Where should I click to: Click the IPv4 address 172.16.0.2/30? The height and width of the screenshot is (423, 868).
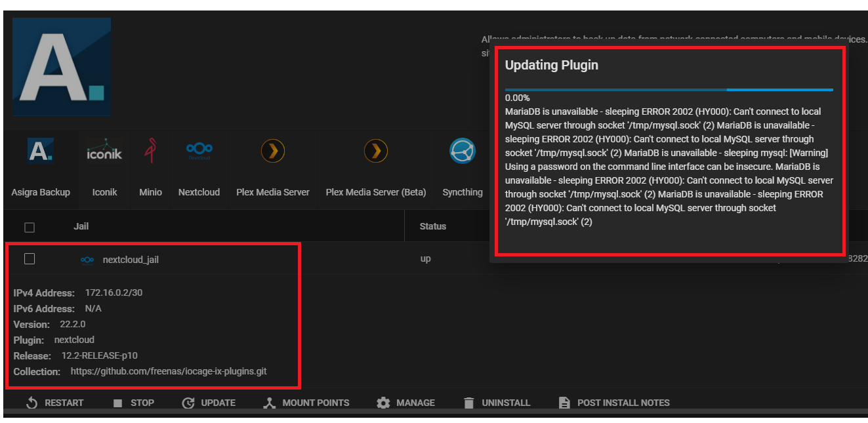(114, 292)
